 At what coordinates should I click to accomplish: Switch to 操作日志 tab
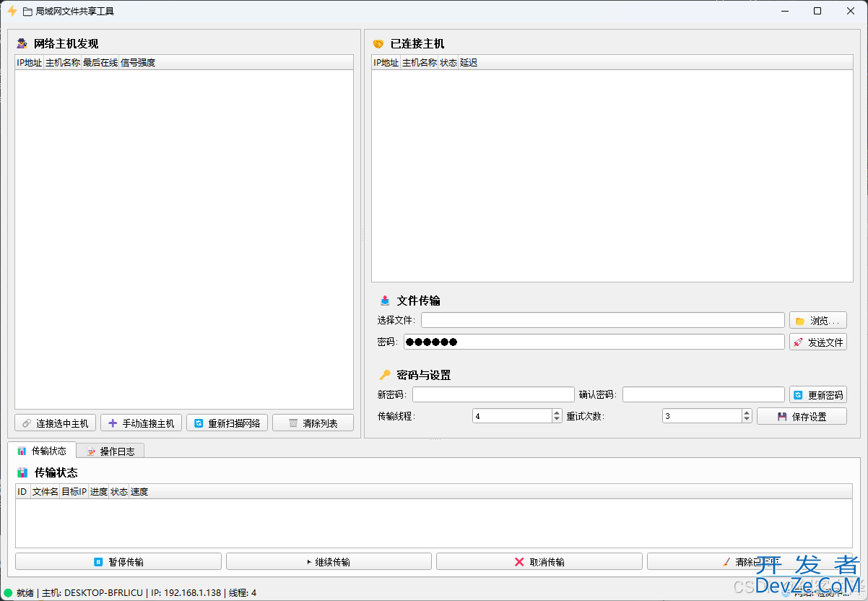110,451
